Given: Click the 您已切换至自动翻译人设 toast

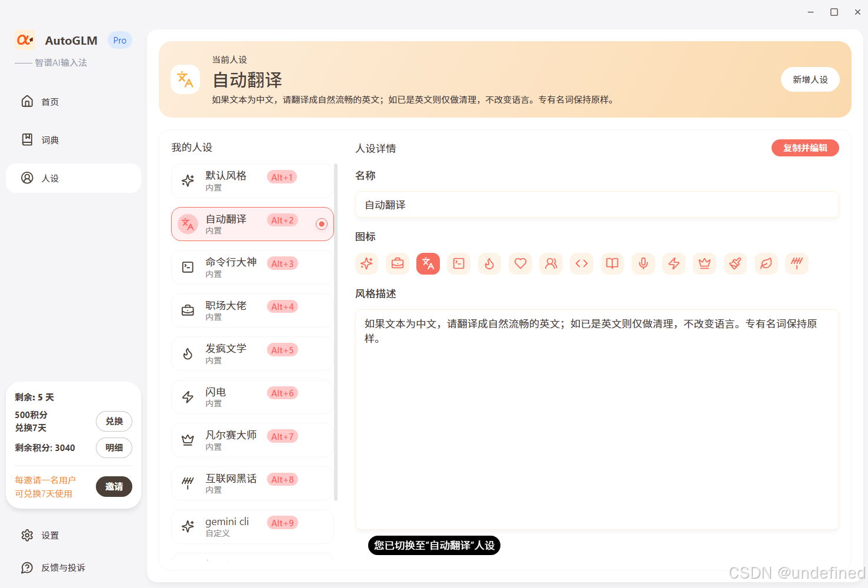Looking at the screenshot, I should [434, 545].
